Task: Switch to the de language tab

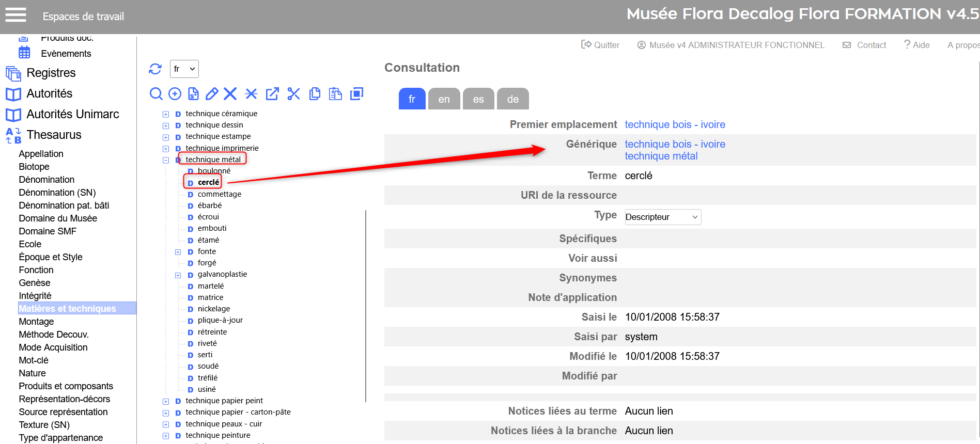Action: (512, 99)
